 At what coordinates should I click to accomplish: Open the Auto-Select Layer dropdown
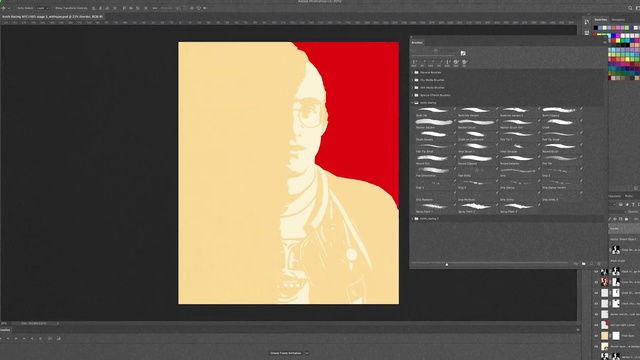coord(41,8)
